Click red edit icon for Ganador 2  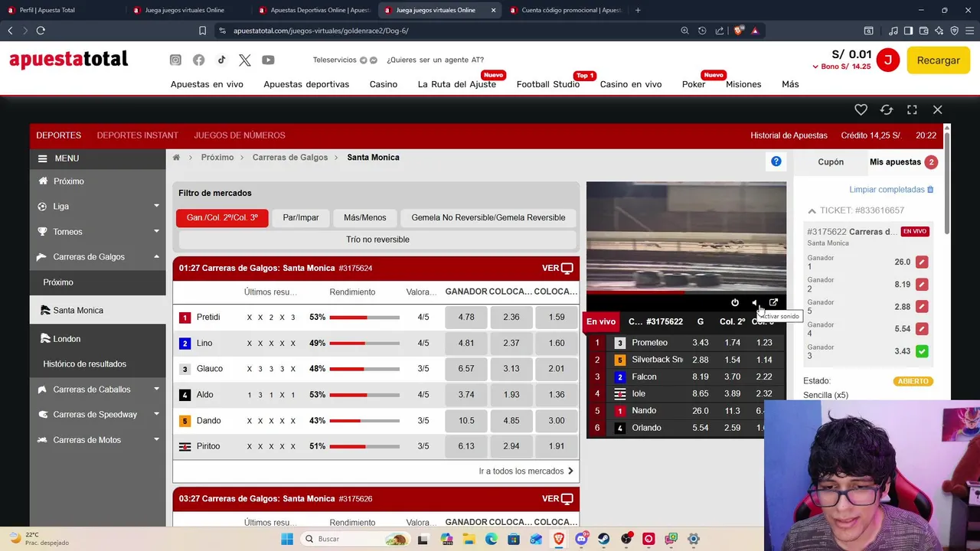[922, 284]
